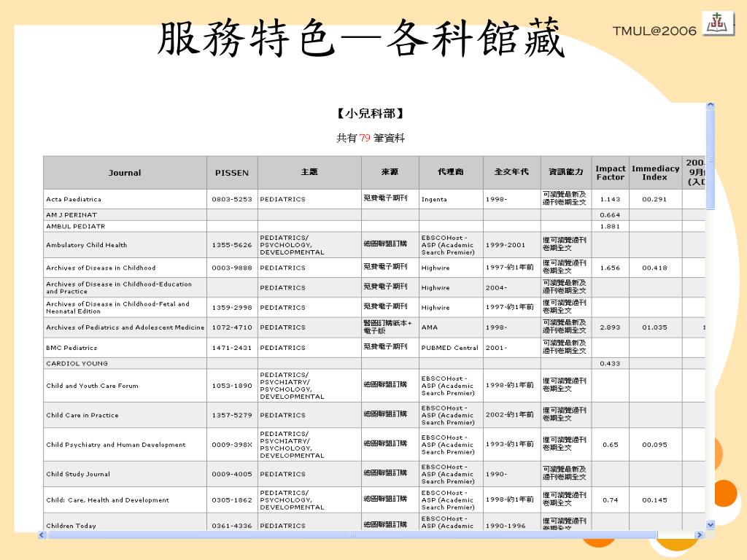The image size is (747, 560).
Task: Click impact factor value 2.893
Action: coord(611,327)
